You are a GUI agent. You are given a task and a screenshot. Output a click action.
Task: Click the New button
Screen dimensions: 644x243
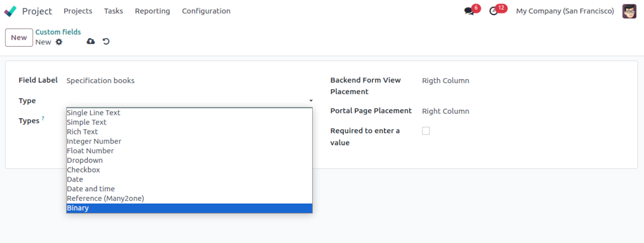pos(19,38)
